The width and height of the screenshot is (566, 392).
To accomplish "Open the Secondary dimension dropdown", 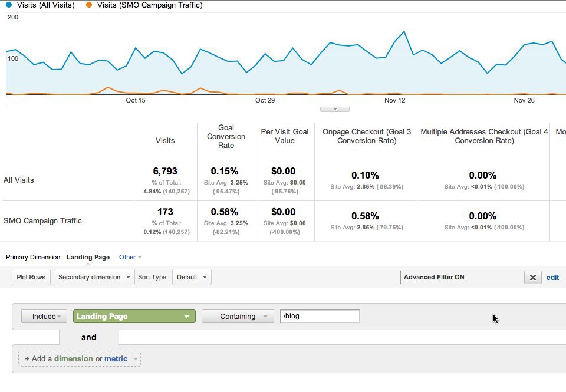I will click(x=94, y=277).
